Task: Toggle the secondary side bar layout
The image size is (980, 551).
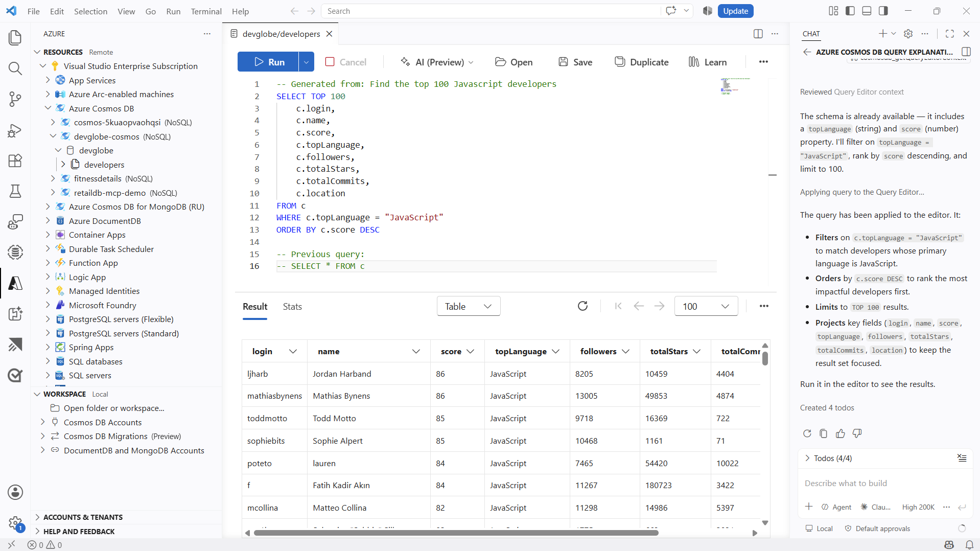Action: pos(883,11)
